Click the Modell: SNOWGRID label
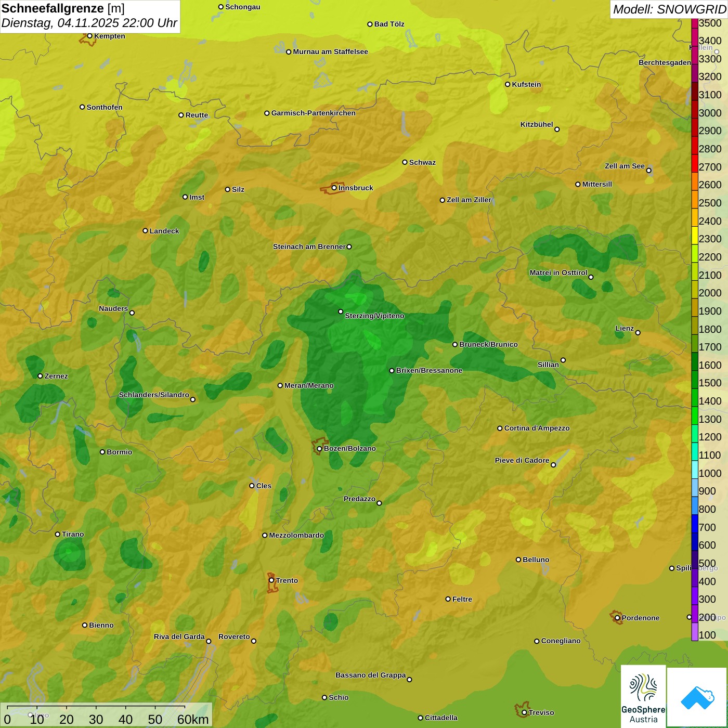Image resolution: width=728 pixels, height=728 pixels. point(669,9)
